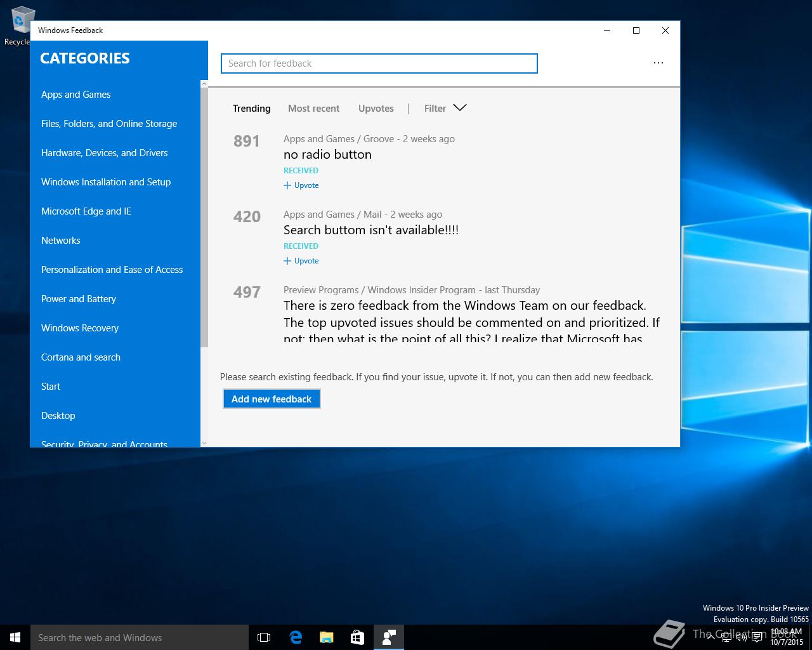Switch to the Most recent tab
The width and height of the screenshot is (812, 650).
click(313, 109)
